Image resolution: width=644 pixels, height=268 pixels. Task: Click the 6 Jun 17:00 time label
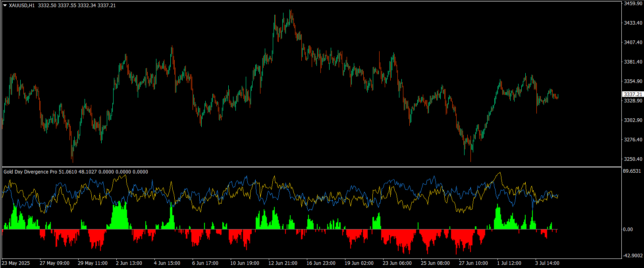(x=205, y=263)
